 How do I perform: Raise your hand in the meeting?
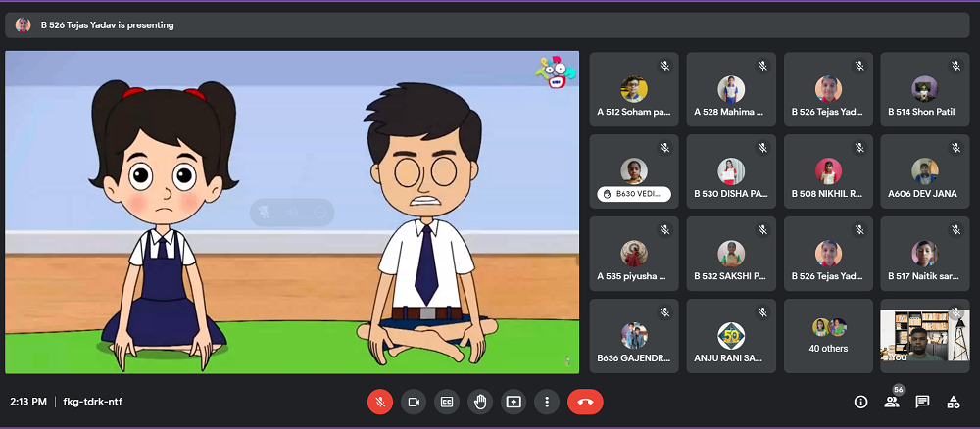pos(480,402)
